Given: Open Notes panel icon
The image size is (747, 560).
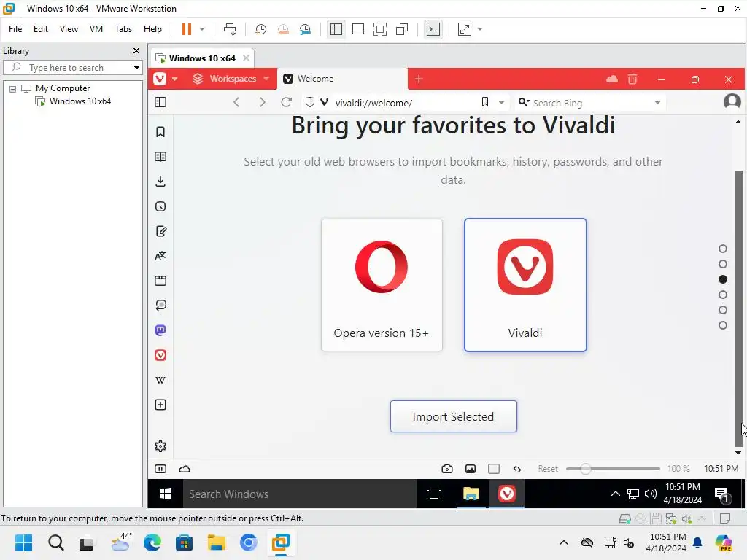Looking at the screenshot, I should tap(160, 231).
